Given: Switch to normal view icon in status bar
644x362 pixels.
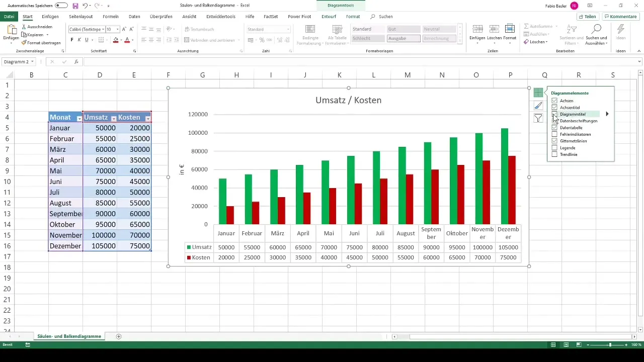Looking at the screenshot, I should pos(553,345).
